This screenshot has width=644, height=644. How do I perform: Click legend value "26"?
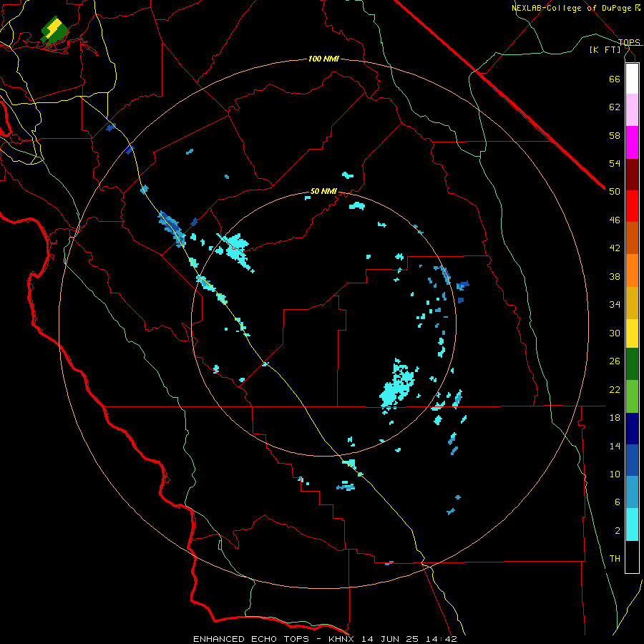pyautogui.click(x=615, y=361)
